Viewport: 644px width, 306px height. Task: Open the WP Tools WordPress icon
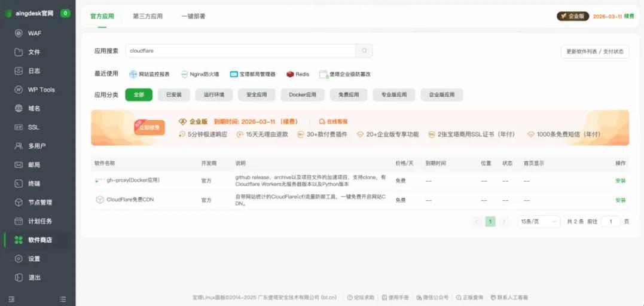point(19,90)
